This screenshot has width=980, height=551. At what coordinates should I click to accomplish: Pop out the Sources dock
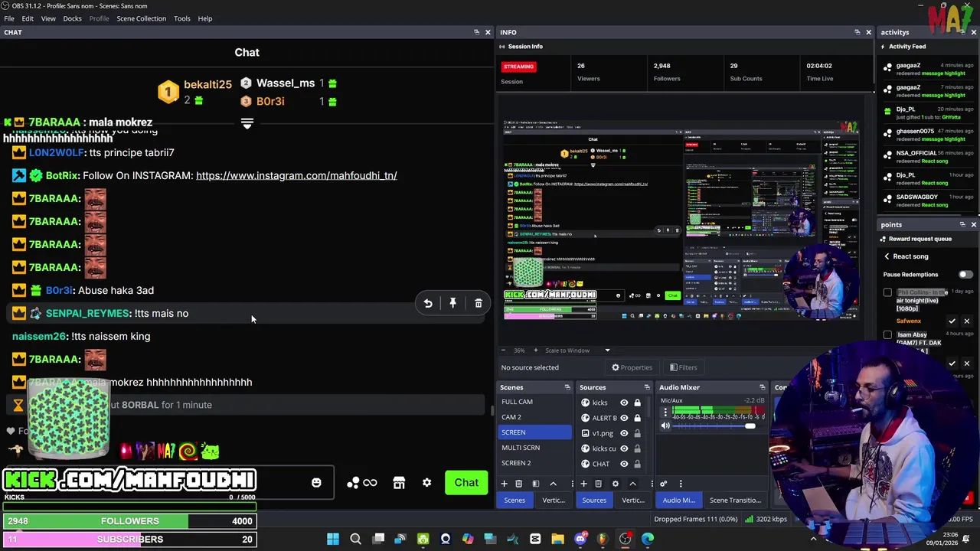pyautogui.click(x=647, y=387)
